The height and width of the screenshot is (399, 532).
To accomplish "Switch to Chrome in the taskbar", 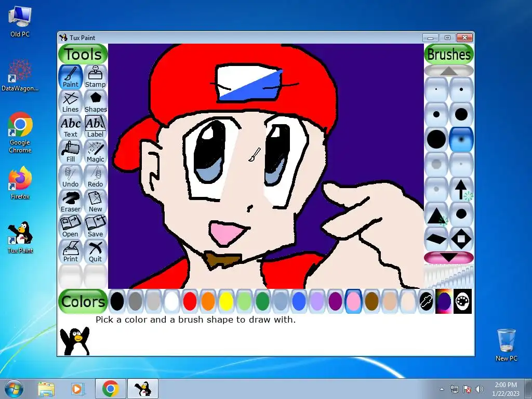I will (x=110, y=389).
